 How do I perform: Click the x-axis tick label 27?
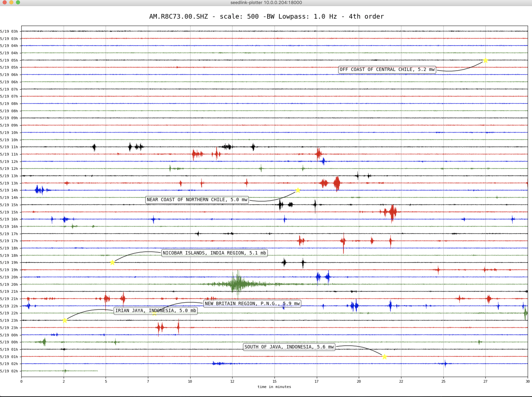tap(485, 381)
